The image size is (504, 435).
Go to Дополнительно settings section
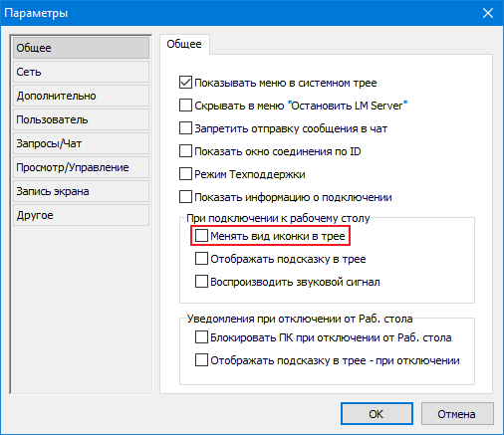pyautogui.click(x=81, y=96)
